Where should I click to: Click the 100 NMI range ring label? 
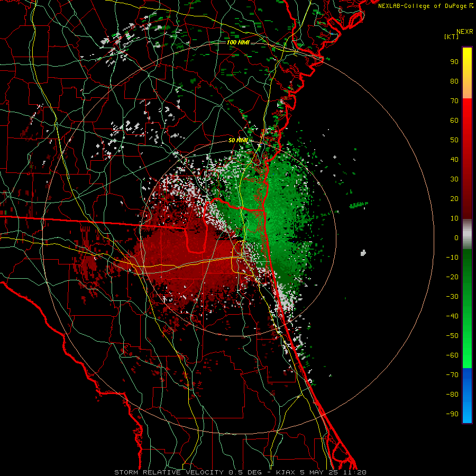coord(238,42)
